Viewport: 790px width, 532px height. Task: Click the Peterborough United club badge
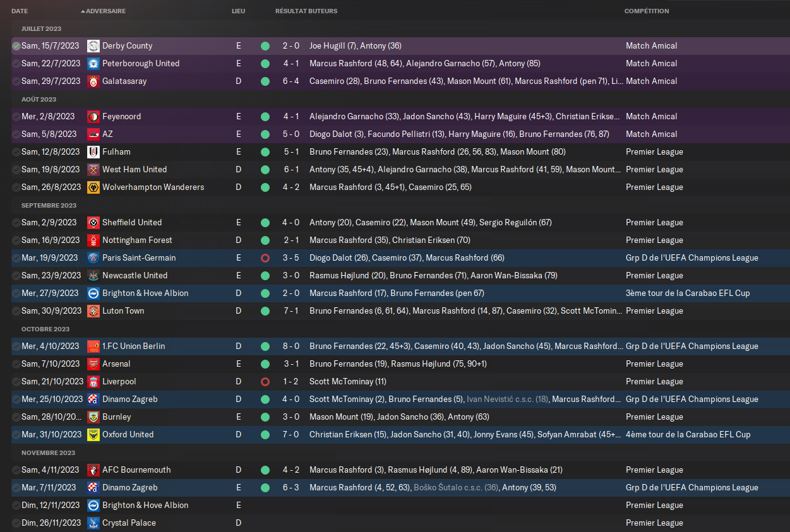pos(93,64)
